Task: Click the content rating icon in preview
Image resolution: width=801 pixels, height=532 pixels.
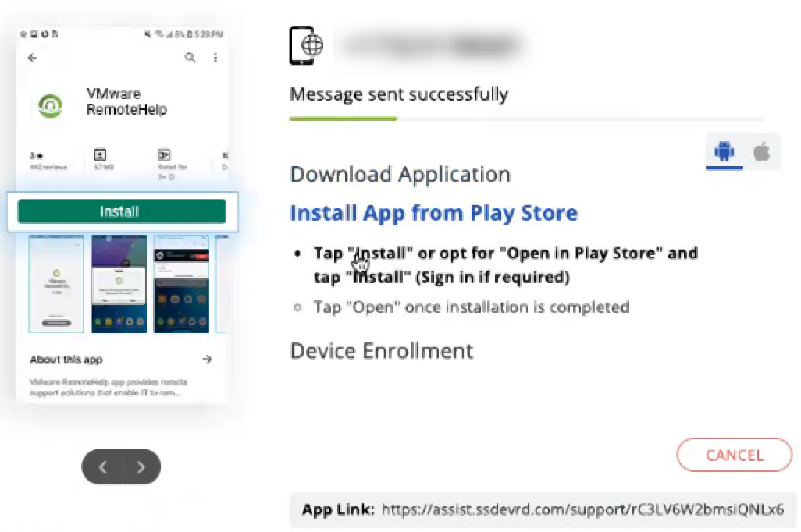Action: [x=164, y=154]
